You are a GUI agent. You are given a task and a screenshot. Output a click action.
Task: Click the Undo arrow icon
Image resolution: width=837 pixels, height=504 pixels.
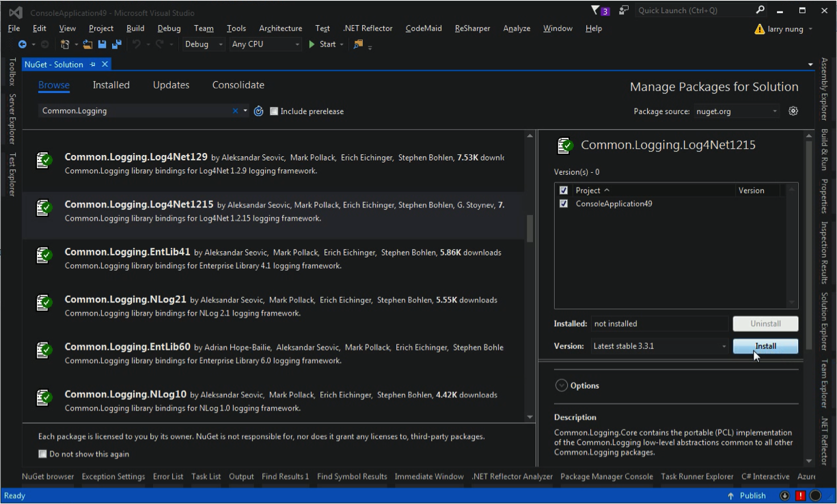point(137,44)
